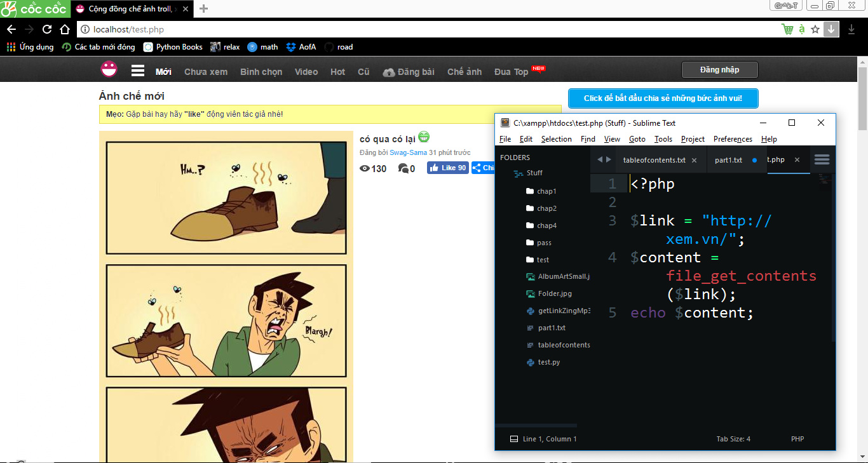Open the shoe comic image thumbnail
868x463 pixels.
(x=226, y=297)
